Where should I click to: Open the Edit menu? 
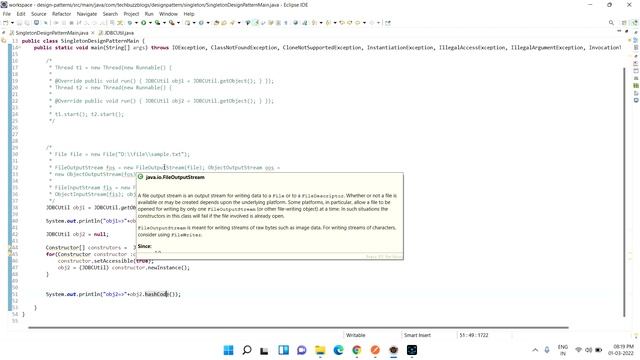point(21,14)
